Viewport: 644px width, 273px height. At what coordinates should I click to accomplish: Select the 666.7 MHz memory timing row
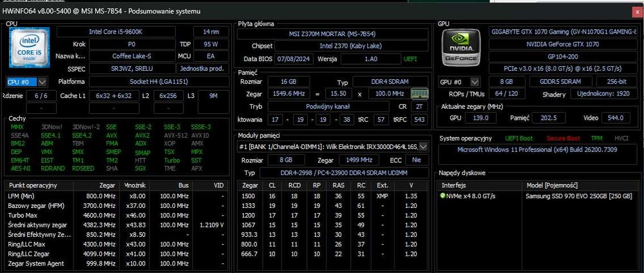pos(334,254)
